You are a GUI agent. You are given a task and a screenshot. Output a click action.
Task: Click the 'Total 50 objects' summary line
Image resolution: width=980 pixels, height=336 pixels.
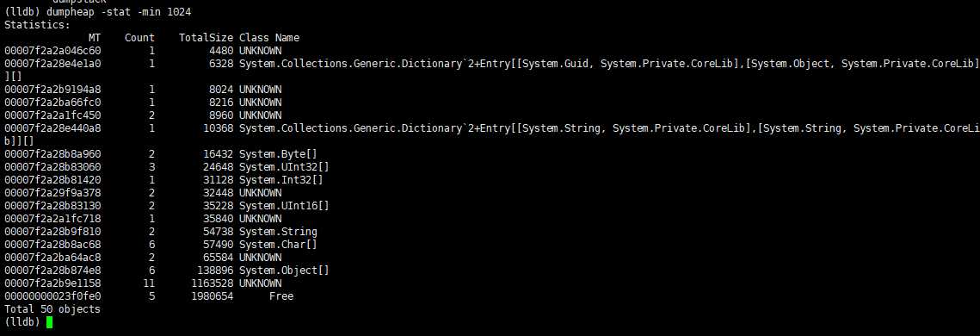click(x=52, y=309)
